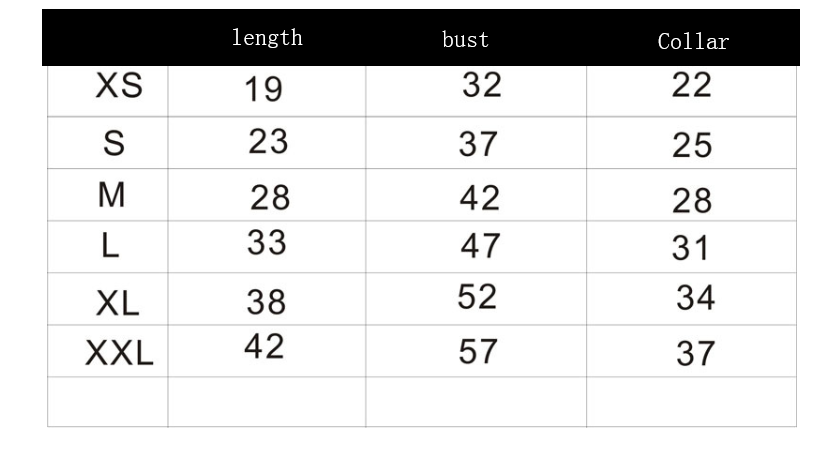This screenshot has width=835, height=469.
Task: Select the M size row label
Action: (x=112, y=197)
